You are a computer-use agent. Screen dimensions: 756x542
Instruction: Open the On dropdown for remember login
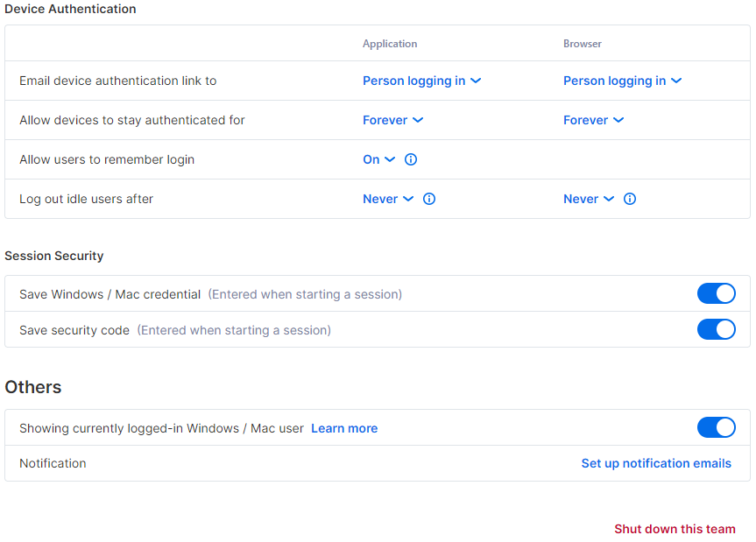pyautogui.click(x=379, y=159)
